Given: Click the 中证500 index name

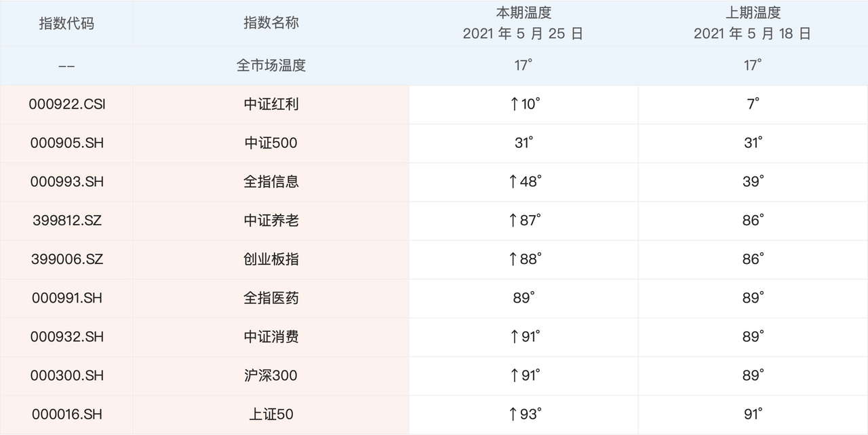Looking at the screenshot, I should [x=271, y=143].
